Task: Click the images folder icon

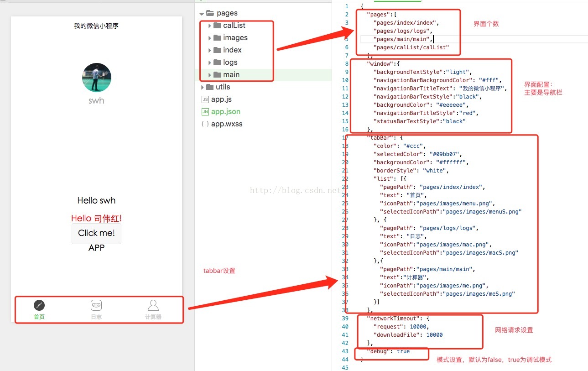Action: (217, 38)
